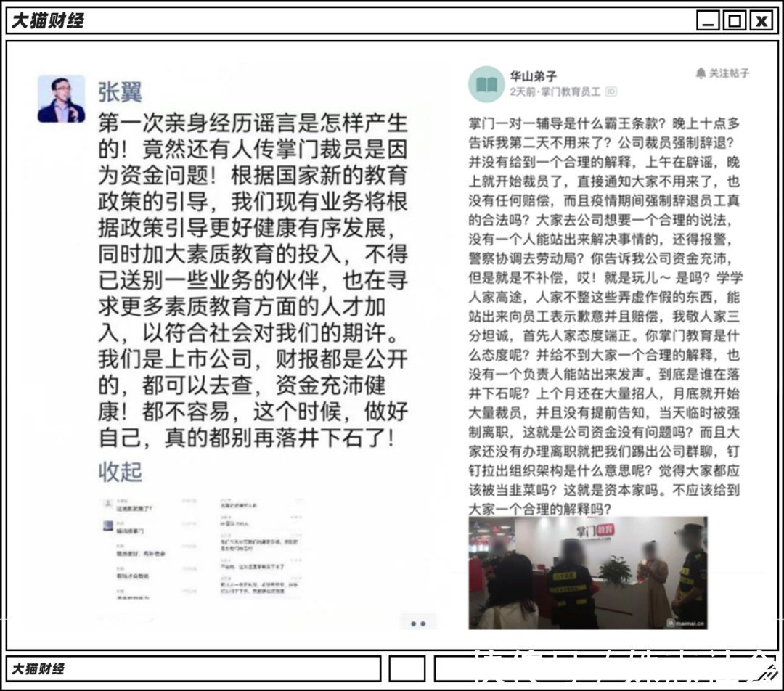Toggle 关注帖子 to follow the post
Image resolution: width=784 pixels, height=691 pixels.
[x=730, y=71]
